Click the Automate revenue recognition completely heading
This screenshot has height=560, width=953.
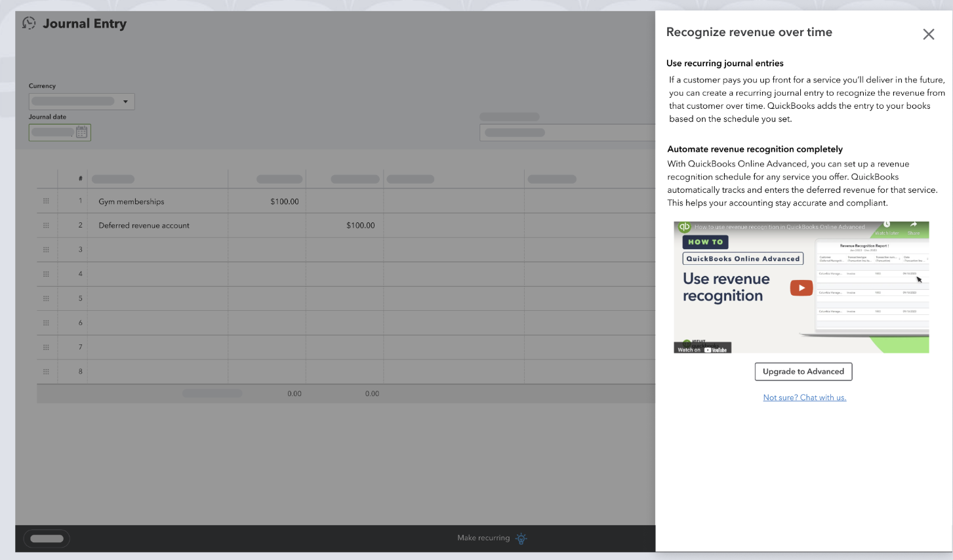[x=755, y=150]
